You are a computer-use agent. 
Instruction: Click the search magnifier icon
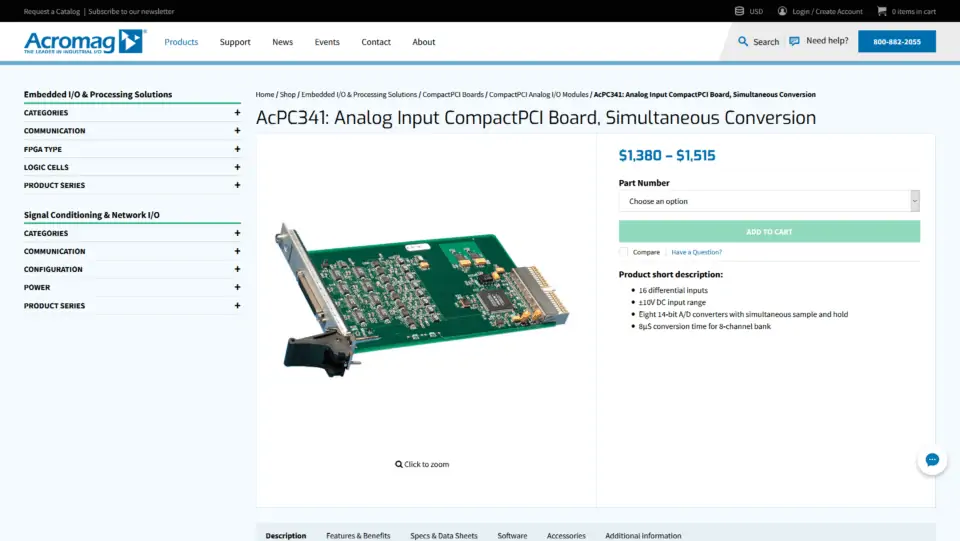click(743, 42)
